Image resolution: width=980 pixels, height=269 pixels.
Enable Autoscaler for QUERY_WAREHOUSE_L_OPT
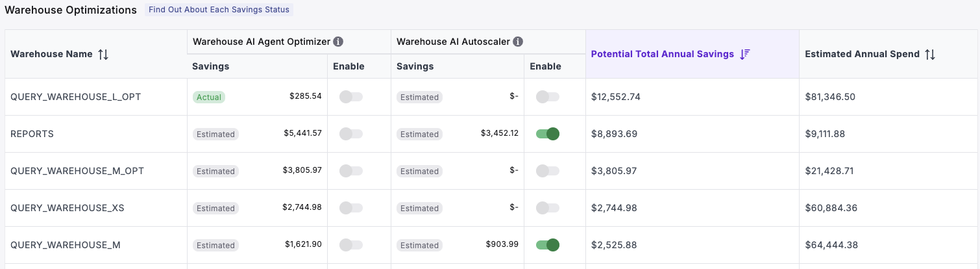tap(547, 97)
